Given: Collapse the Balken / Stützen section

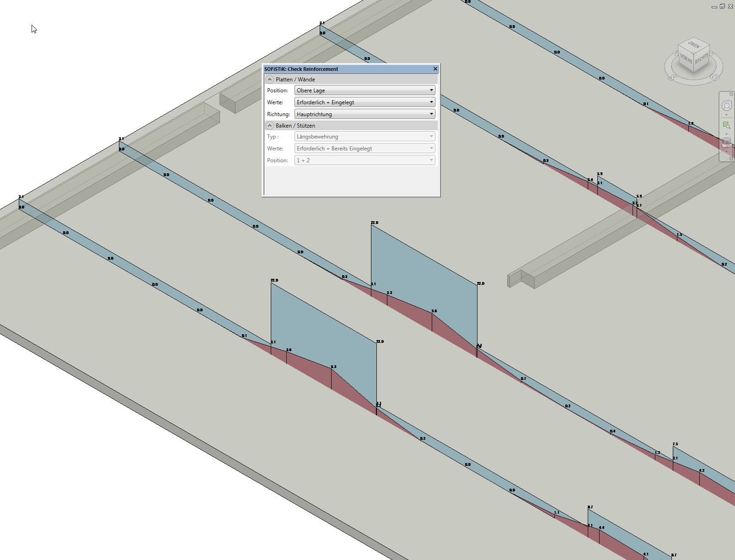Looking at the screenshot, I should [270, 126].
